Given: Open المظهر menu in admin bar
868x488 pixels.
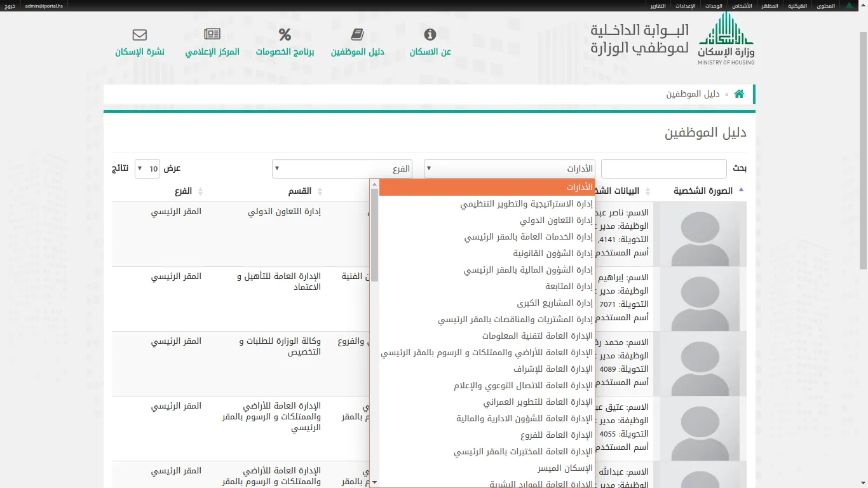Looking at the screenshot, I should pyautogui.click(x=770, y=5).
